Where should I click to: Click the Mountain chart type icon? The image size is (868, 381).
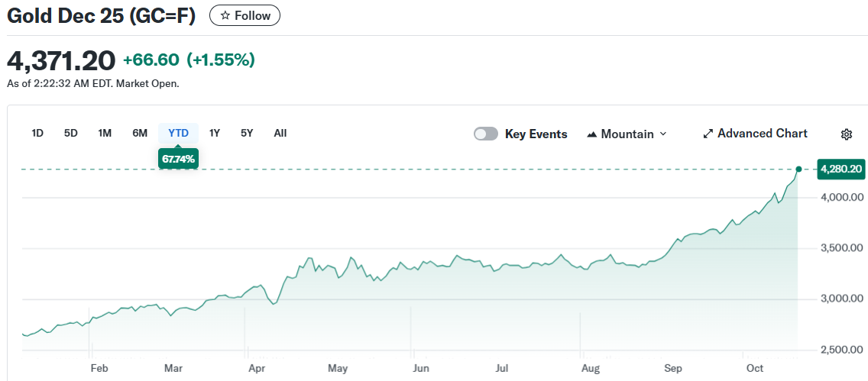591,134
